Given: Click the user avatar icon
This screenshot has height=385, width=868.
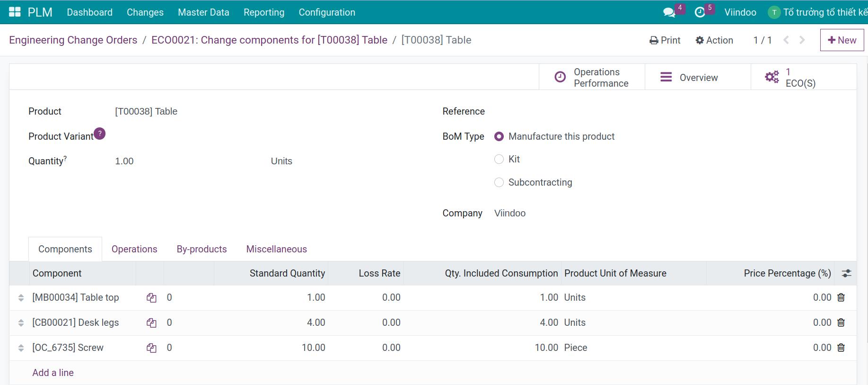Looking at the screenshot, I should 774,13.
